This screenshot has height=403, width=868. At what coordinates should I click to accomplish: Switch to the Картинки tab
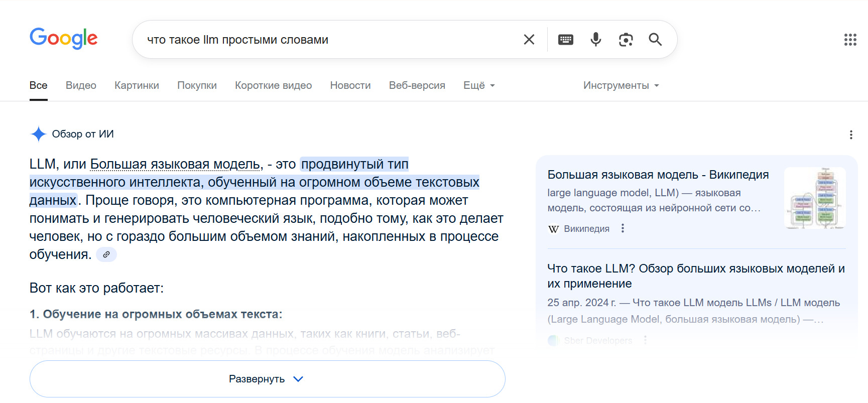pos(137,85)
